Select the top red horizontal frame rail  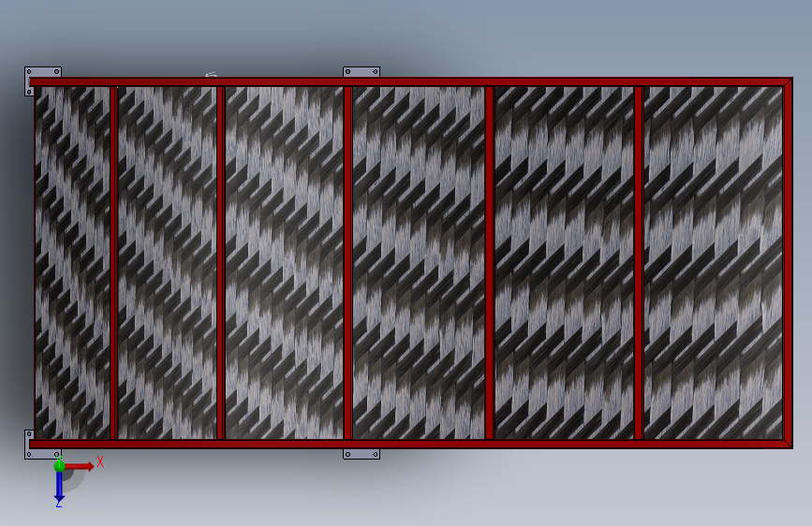point(410,81)
